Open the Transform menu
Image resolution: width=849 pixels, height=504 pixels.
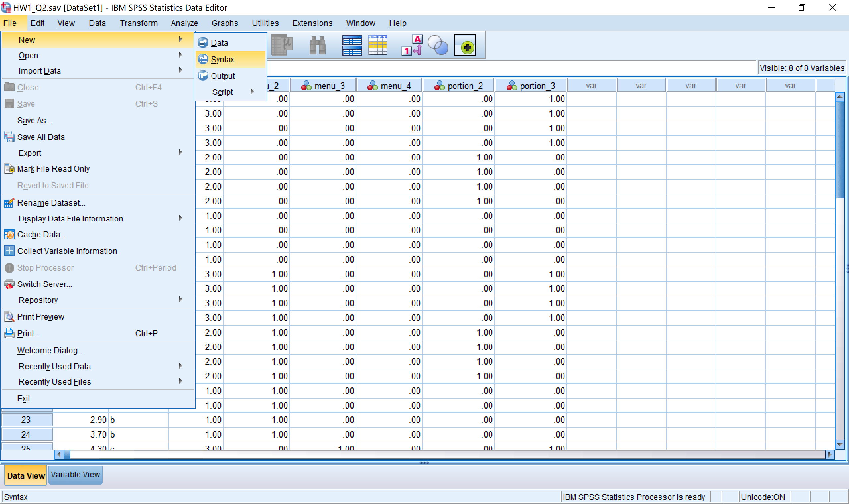139,23
